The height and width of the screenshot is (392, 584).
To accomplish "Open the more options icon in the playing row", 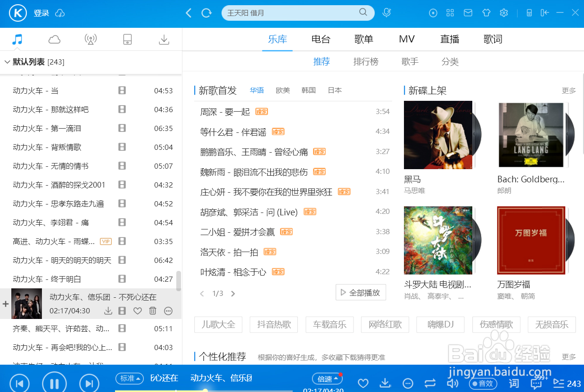I will [x=168, y=311].
